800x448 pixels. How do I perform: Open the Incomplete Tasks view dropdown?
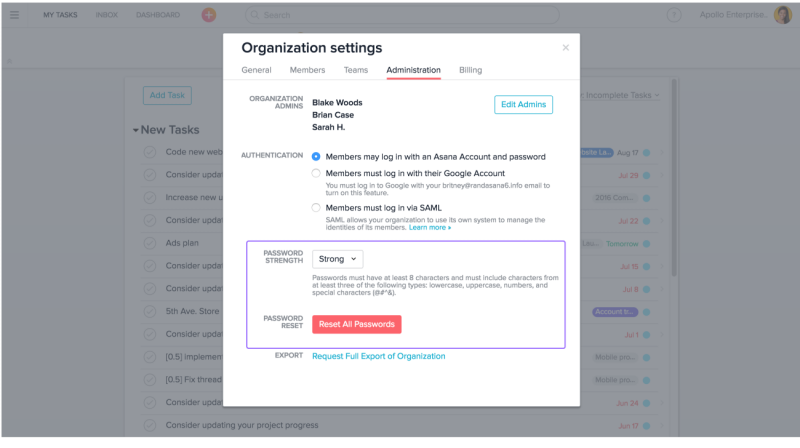click(622, 95)
